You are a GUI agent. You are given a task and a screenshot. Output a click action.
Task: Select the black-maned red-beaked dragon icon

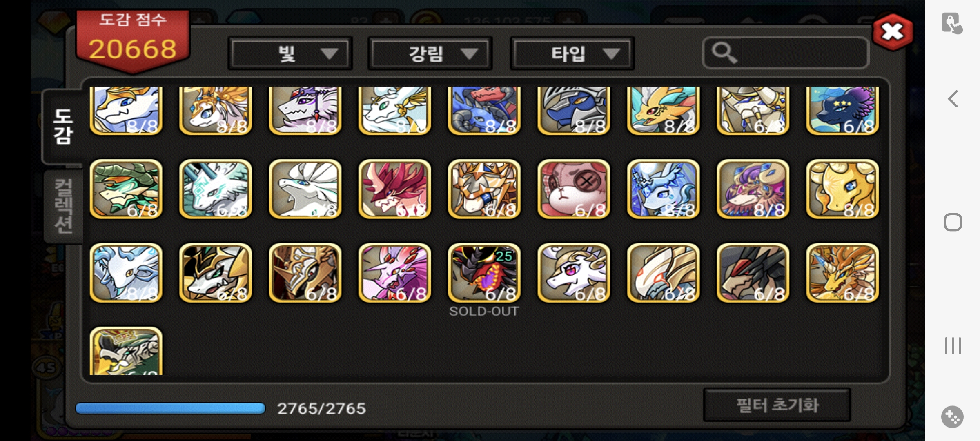753,273
